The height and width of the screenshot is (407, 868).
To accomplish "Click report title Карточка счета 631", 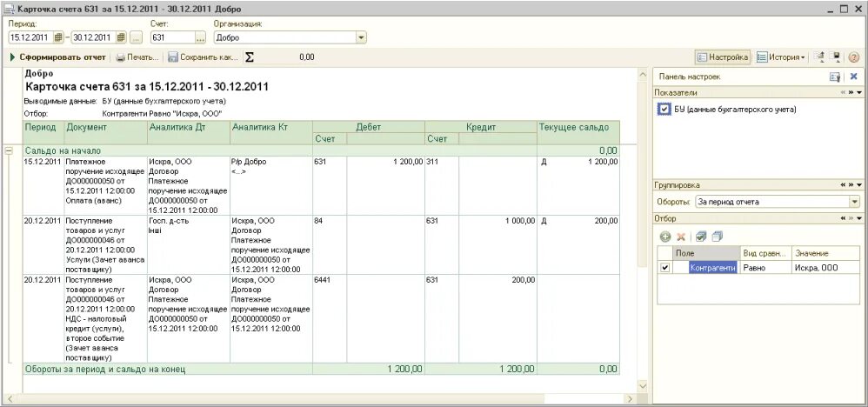I will pyautogui.click(x=147, y=87).
